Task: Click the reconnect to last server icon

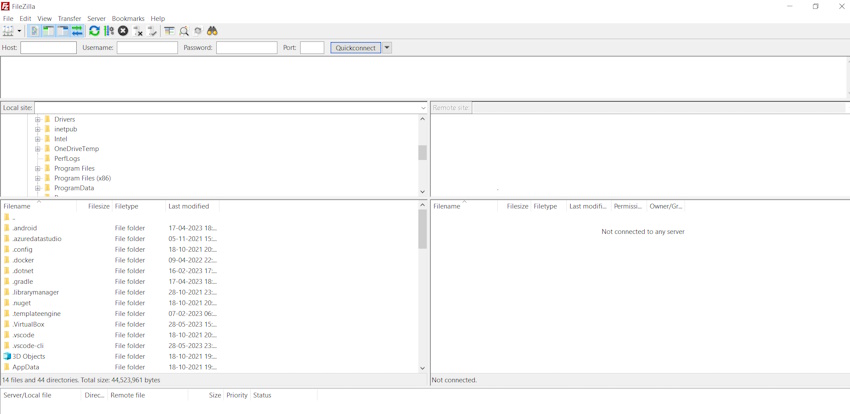Action: (x=152, y=31)
